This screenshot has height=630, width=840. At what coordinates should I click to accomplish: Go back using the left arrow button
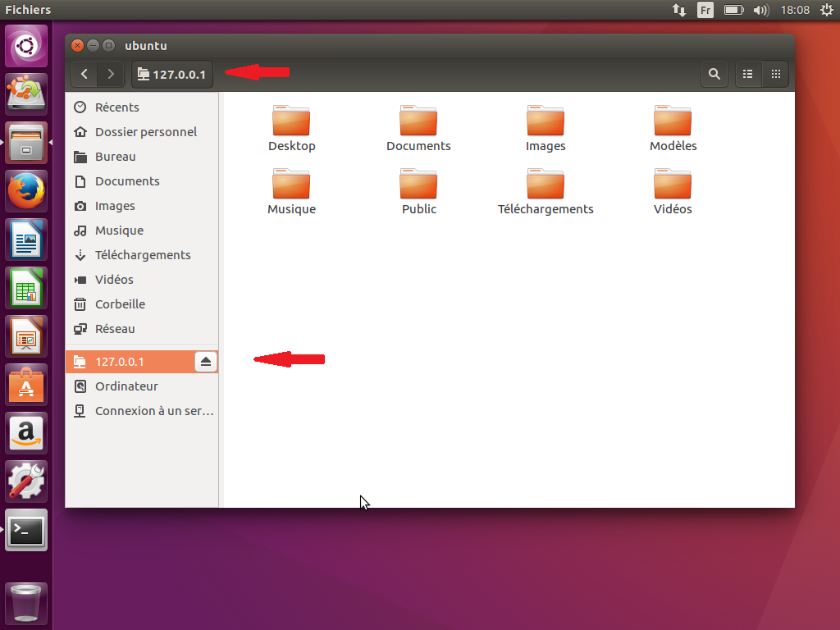click(84, 75)
